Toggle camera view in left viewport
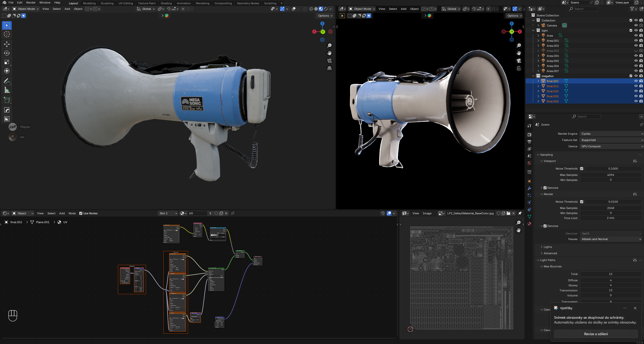This screenshot has height=344, width=644. (x=329, y=61)
